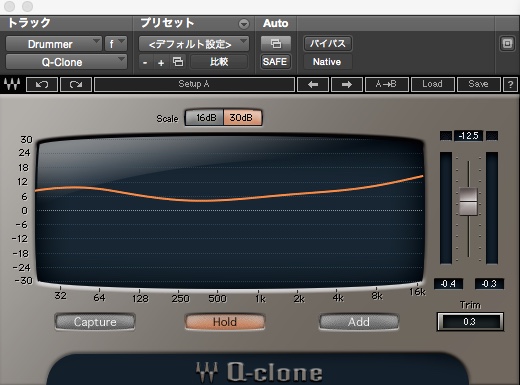Click left clip indicator beside -12.5
Screen dimensions: 520x385
446,136
